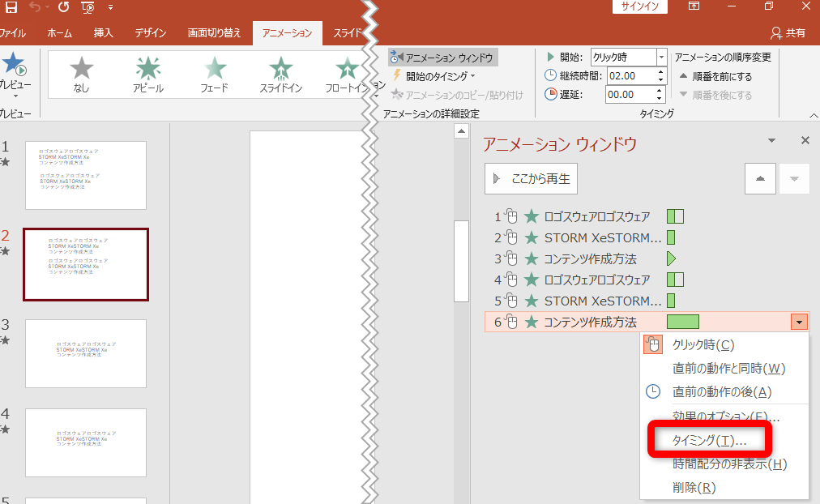Click Play From Here (ここから再生) button

pyautogui.click(x=532, y=179)
